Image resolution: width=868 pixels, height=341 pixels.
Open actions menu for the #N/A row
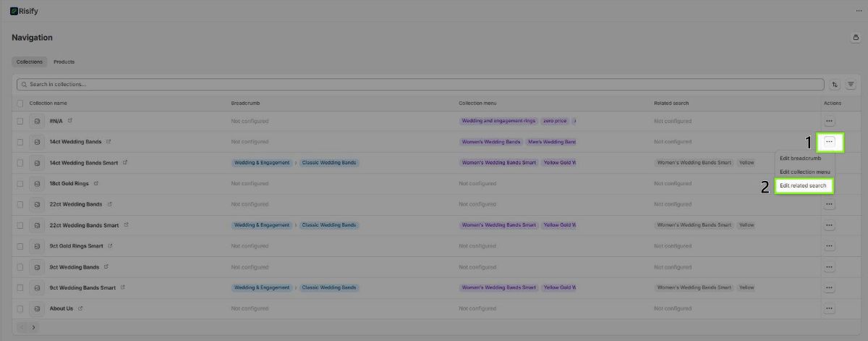point(829,121)
